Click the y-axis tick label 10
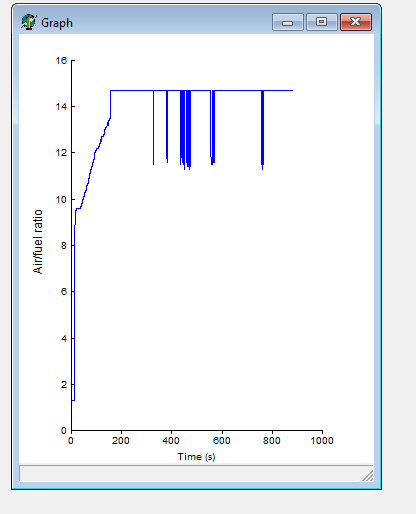The image size is (416, 514). coord(61,199)
